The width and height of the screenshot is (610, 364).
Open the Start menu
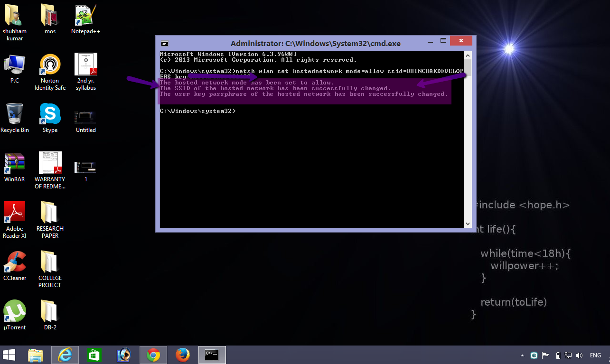[9, 355]
